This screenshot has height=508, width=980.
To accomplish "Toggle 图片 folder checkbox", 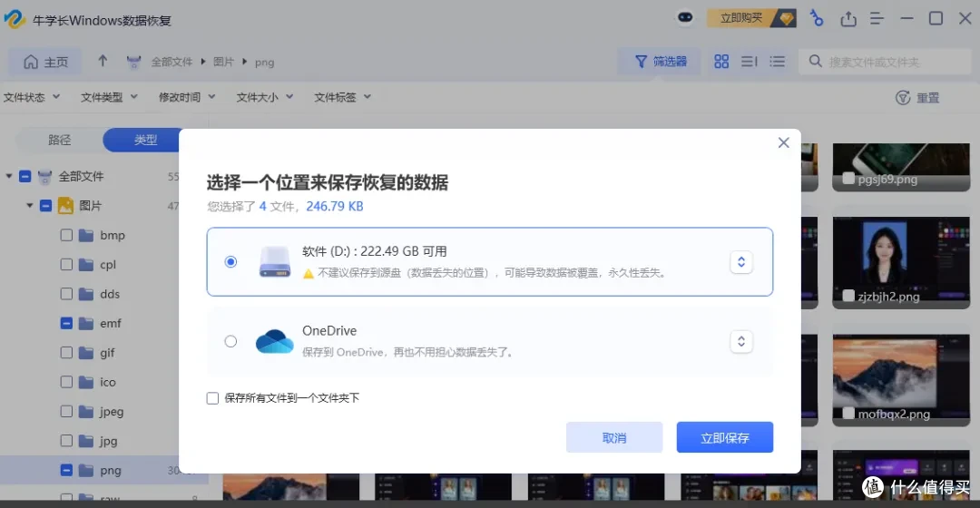I will 45,206.
